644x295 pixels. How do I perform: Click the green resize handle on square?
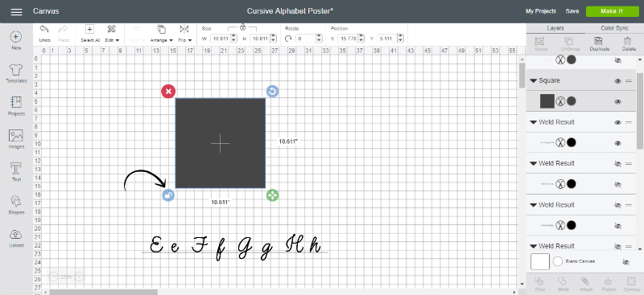(272, 195)
